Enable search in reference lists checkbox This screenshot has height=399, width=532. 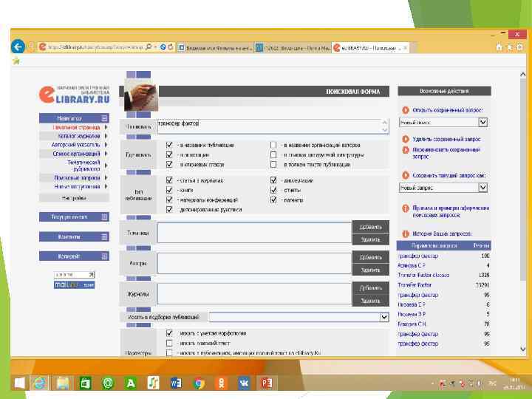tap(273, 154)
